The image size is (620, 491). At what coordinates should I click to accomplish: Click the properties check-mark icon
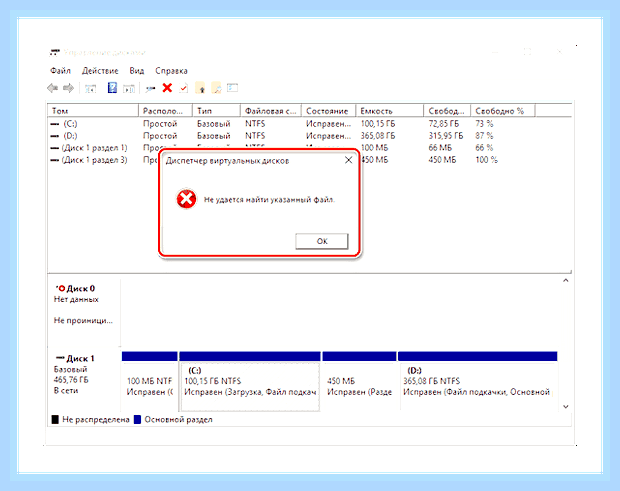(183, 88)
